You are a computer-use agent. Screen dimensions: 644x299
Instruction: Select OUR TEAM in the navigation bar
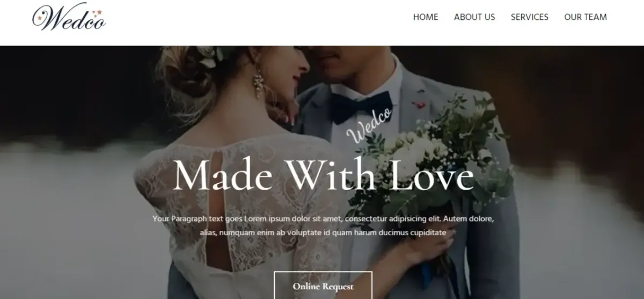click(x=586, y=17)
